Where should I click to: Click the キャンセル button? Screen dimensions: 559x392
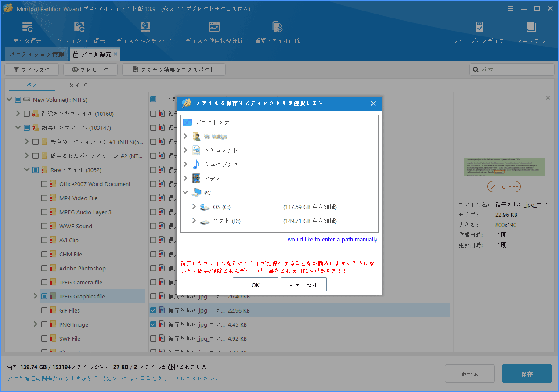304,285
